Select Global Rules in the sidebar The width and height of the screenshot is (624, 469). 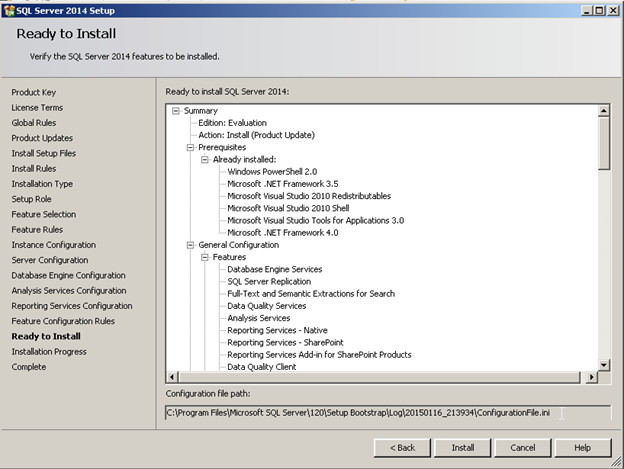[34, 123]
